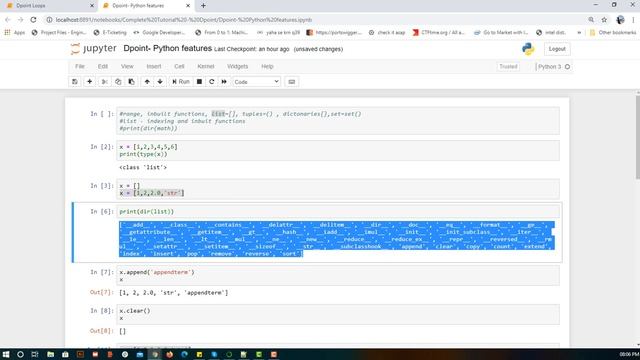Open the File menu
Viewport: 640px width, 360px height.
(80, 66)
